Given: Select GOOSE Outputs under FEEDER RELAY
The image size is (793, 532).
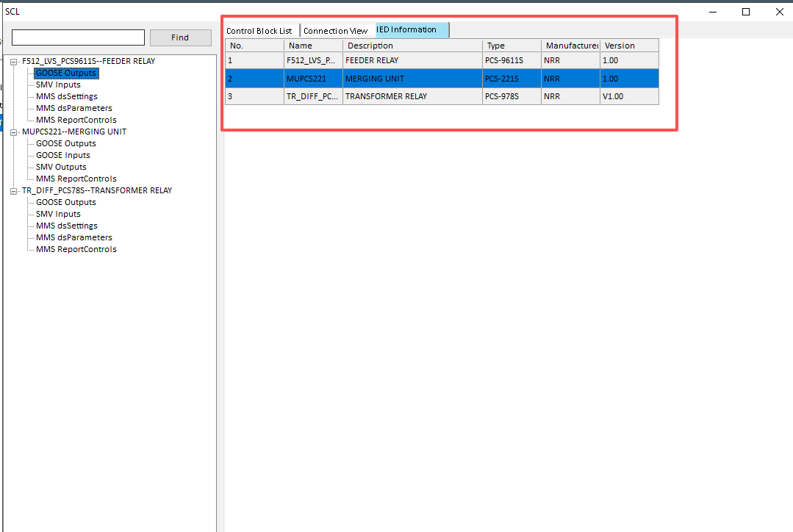Looking at the screenshot, I should coord(66,73).
